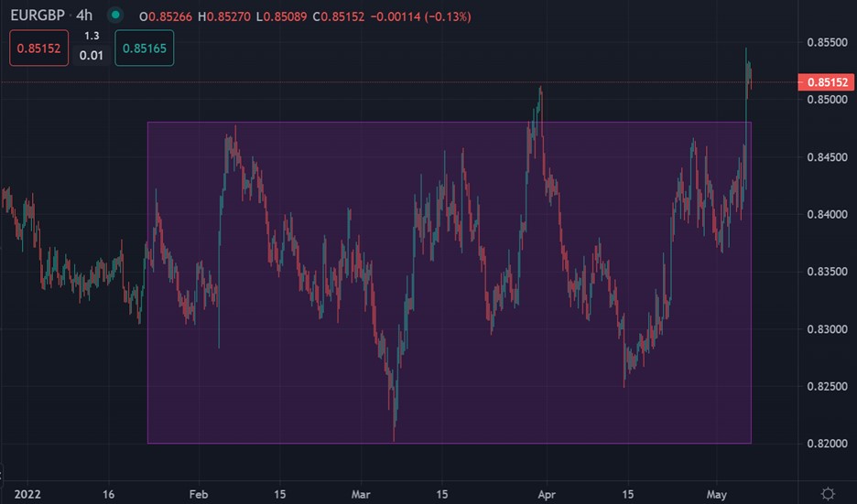The image size is (857, 504).
Task: Click the 0.01 lot size field
Action: tap(92, 55)
